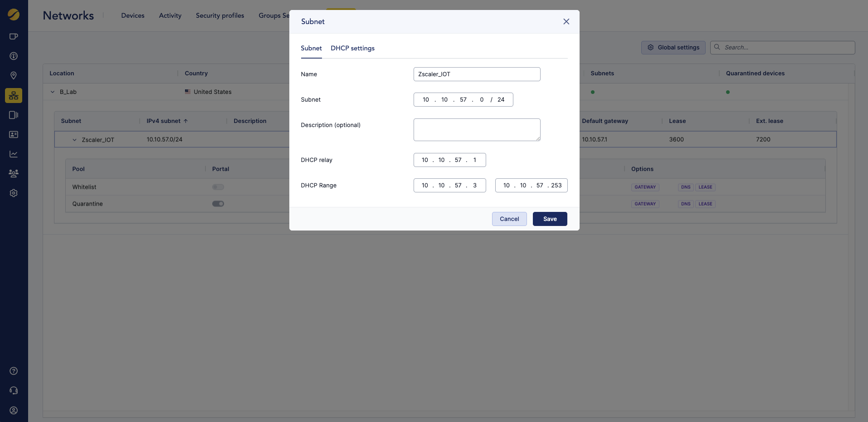Image resolution: width=868 pixels, height=422 pixels.
Task: Toggle the Whitelist pool portal switch
Action: coord(218,187)
